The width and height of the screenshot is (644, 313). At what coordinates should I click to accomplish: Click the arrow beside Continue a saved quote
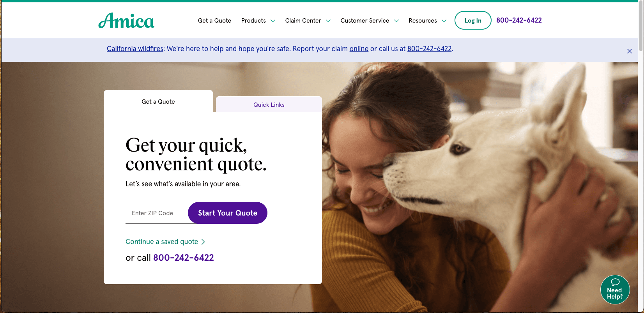point(203,242)
